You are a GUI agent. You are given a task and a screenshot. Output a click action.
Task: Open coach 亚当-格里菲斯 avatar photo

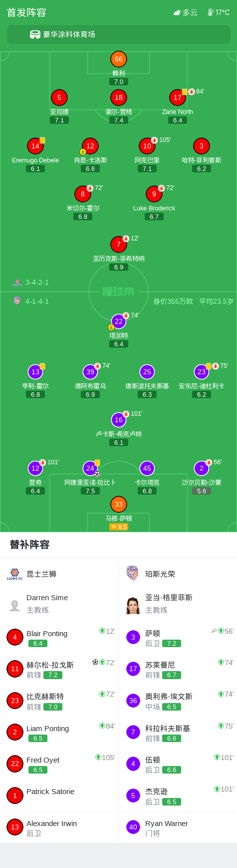133,604
